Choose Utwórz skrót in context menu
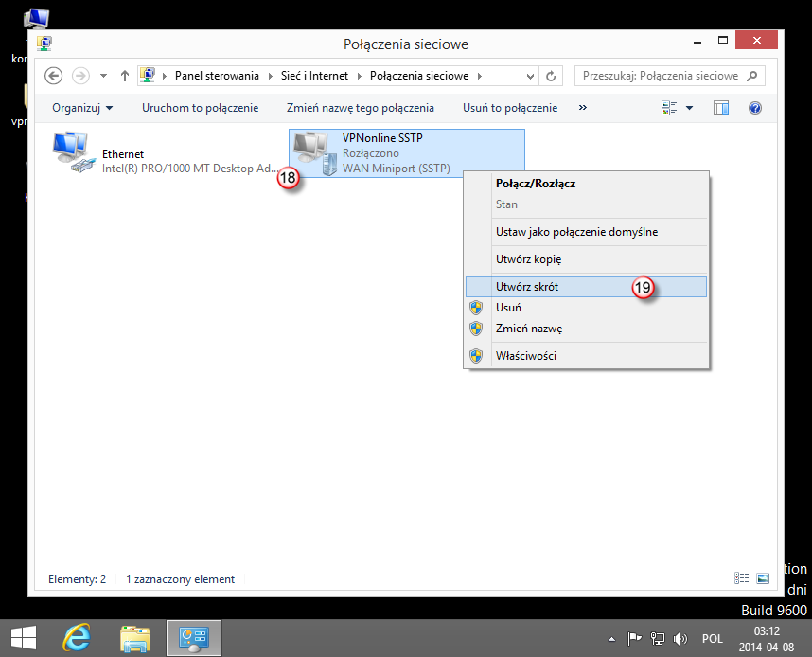 pos(586,287)
